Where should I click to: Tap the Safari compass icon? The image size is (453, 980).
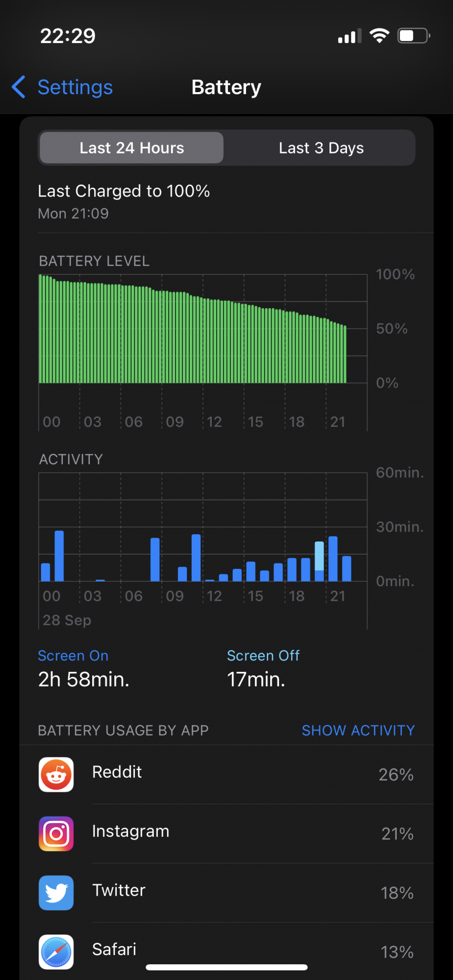(x=56, y=952)
